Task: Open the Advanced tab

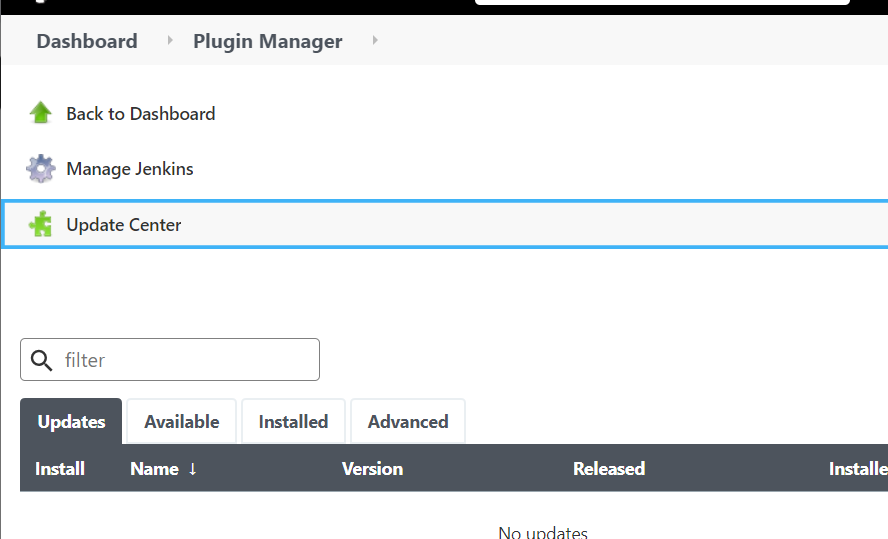Action: click(408, 421)
